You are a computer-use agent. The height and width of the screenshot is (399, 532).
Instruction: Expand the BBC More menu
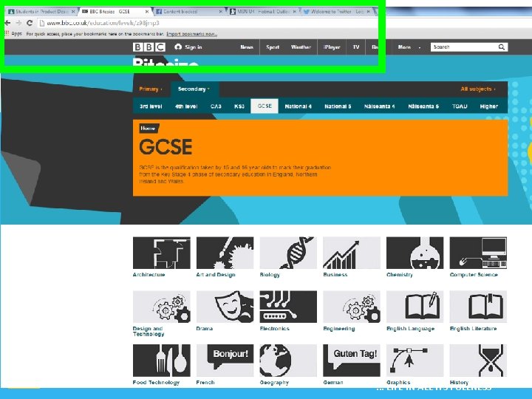click(409, 47)
